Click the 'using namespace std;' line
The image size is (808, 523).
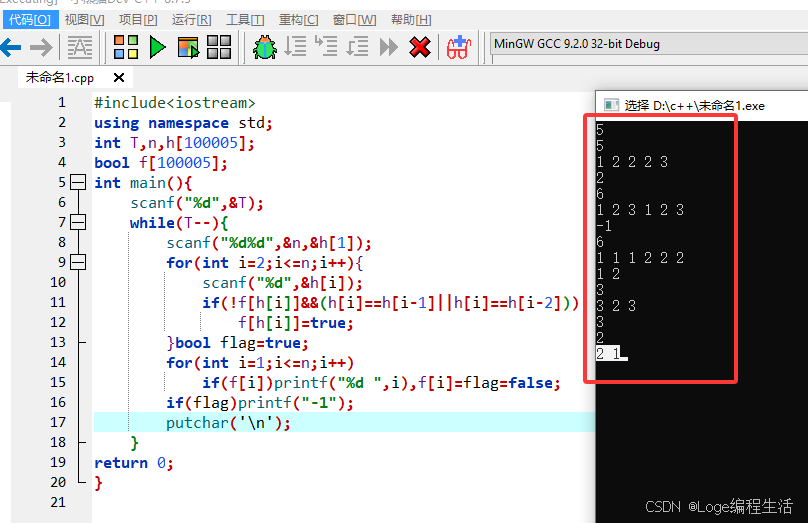pos(183,123)
